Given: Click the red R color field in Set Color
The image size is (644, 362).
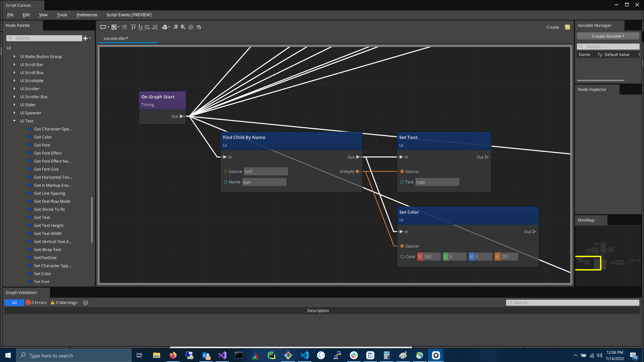Looking at the screenshot, I should (429, 257).
